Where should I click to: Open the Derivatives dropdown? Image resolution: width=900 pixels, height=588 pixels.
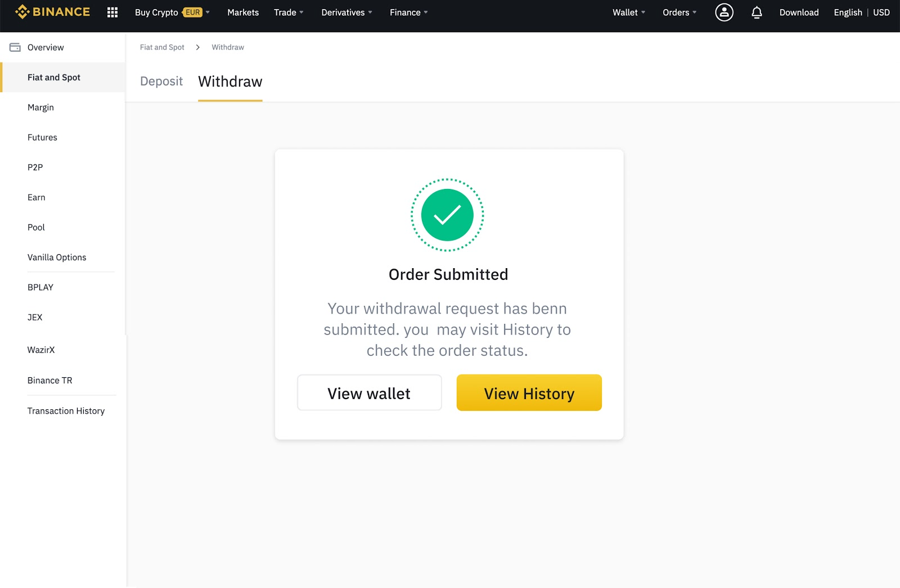coord(346,12)
